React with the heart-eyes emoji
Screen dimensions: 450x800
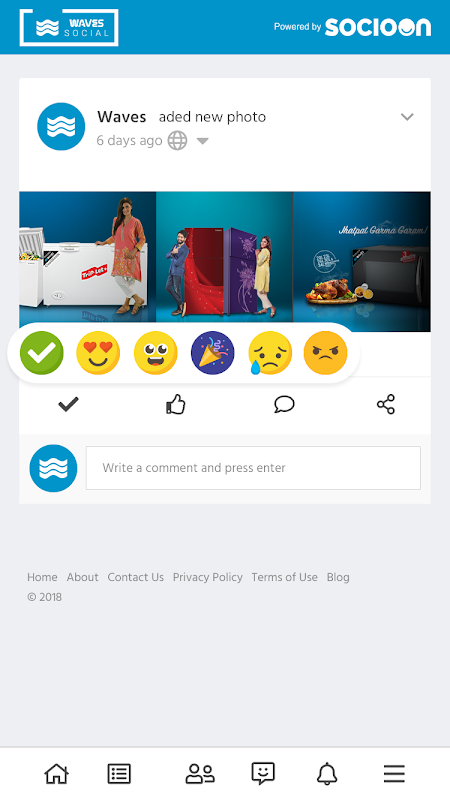click(x=98, y=353)
